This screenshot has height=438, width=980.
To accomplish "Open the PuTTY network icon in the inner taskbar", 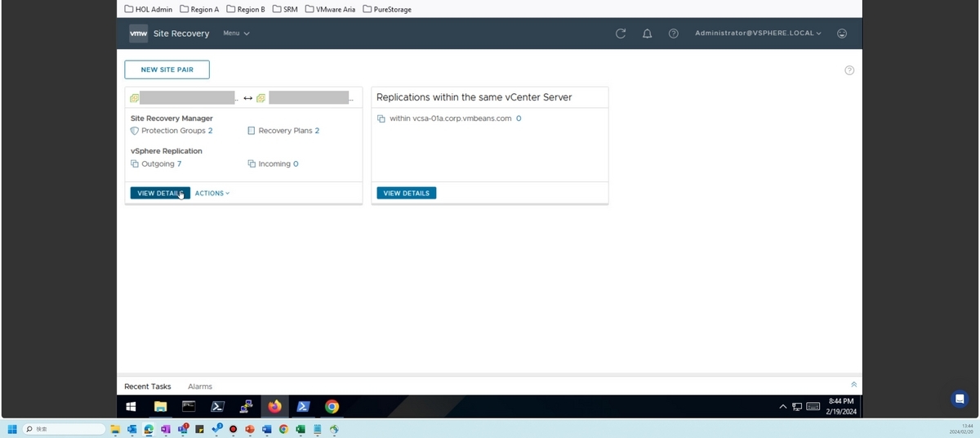I will (246, 406).
